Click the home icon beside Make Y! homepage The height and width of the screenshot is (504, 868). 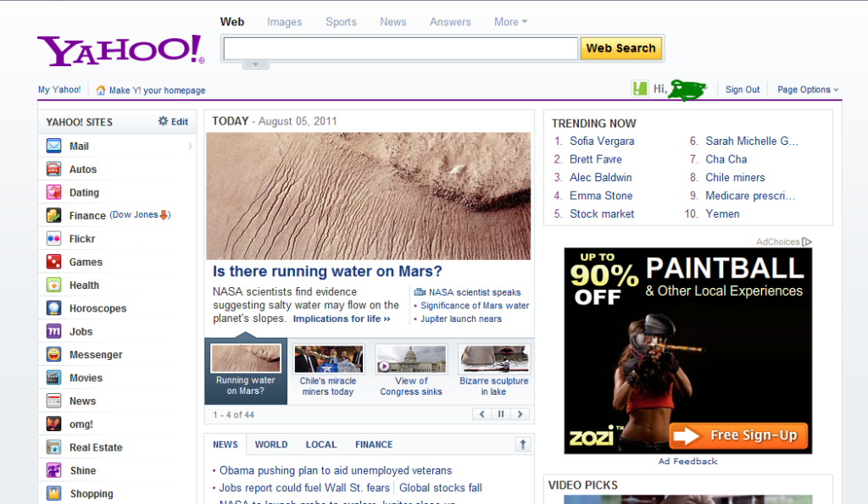100,90
